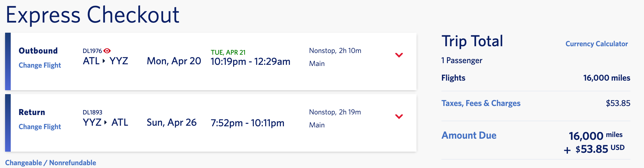
Task: Click the 10:19pm - 12:29am outbound time
Action: tap(250, 61)
